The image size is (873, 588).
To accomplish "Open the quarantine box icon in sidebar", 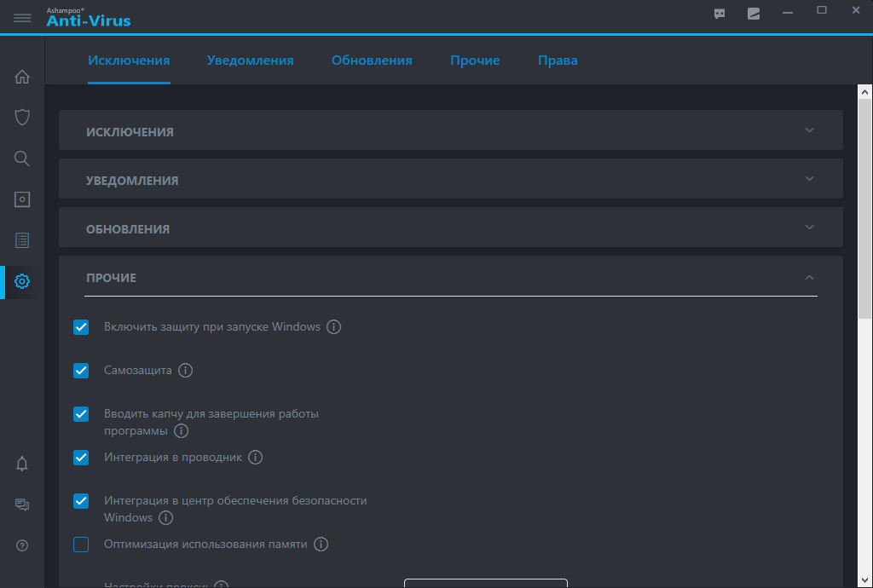I will (x=22, y=199).
